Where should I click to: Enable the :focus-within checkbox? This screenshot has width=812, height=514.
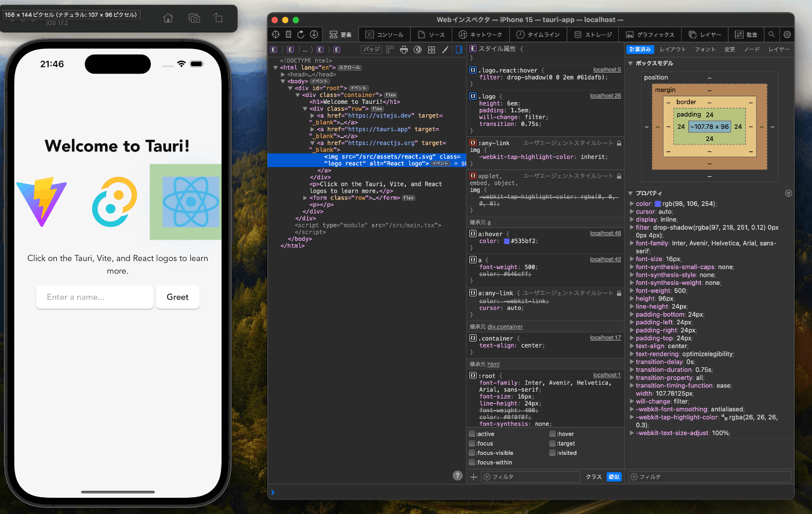[x=472, y=462]
